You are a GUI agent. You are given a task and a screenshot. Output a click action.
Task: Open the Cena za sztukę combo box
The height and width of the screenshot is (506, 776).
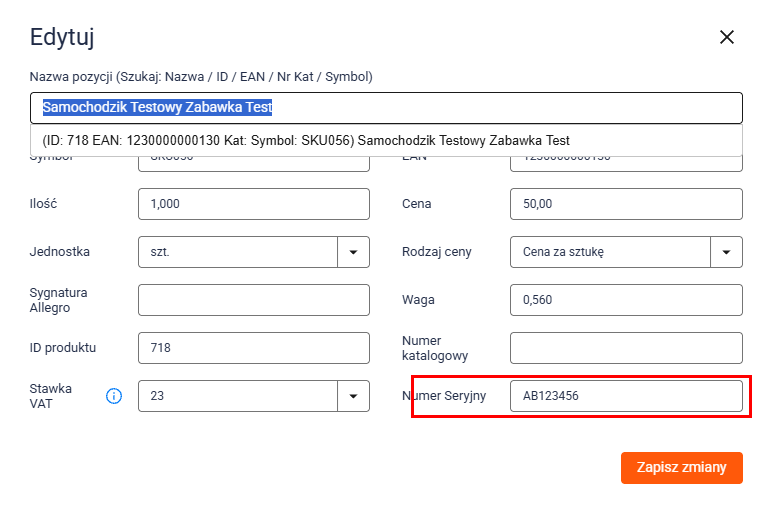click(610, 252)
